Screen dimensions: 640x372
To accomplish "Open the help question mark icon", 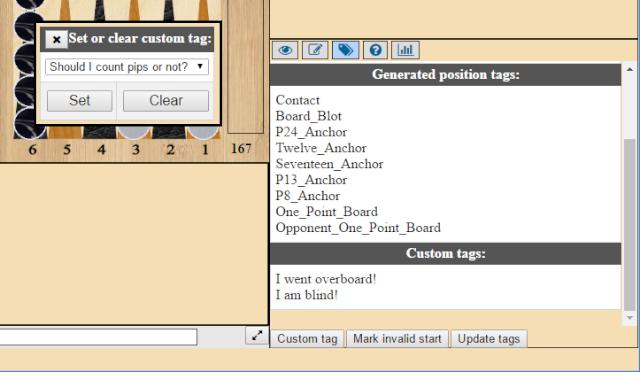I will click(x=375, y=50).
